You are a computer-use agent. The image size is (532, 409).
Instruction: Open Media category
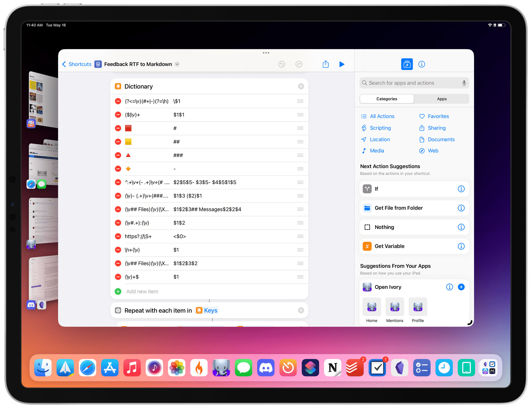(x=373, y=151)
